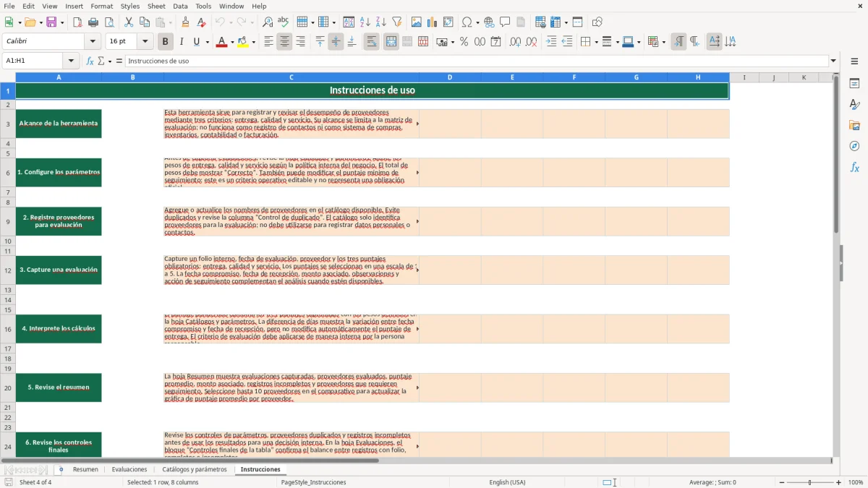Screen dimensions: 868x488
Task: Open the Sort dialog icon
Action: [349, 22]
